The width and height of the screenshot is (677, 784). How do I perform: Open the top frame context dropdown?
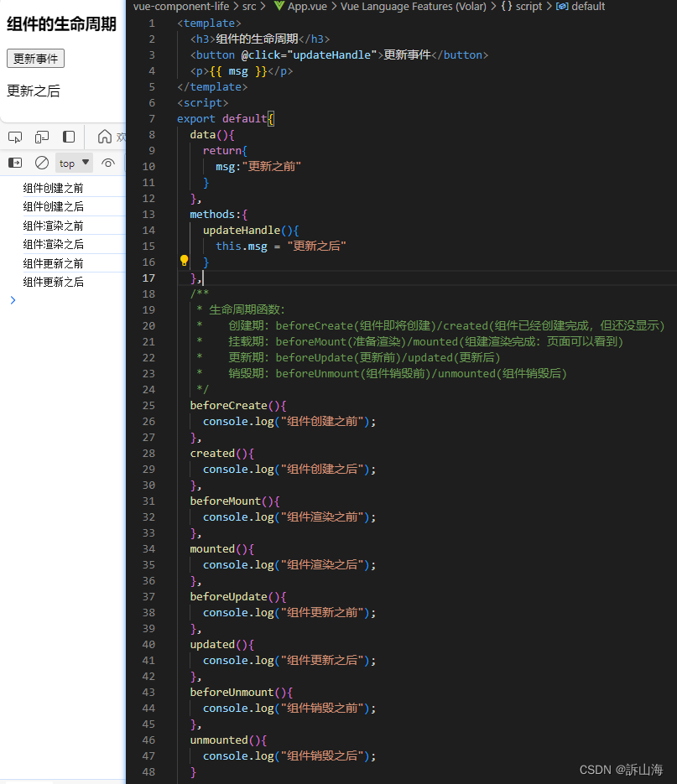[x=74, y=163]
